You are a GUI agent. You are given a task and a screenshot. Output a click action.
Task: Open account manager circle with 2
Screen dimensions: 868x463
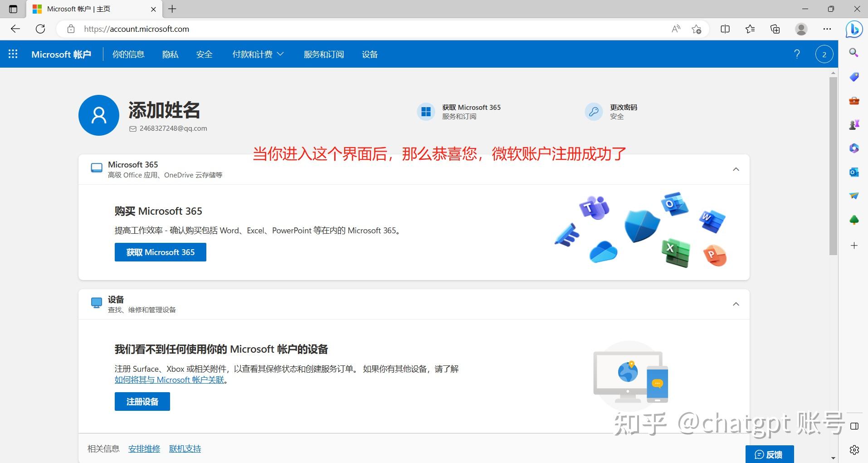[x=824, y=54]
